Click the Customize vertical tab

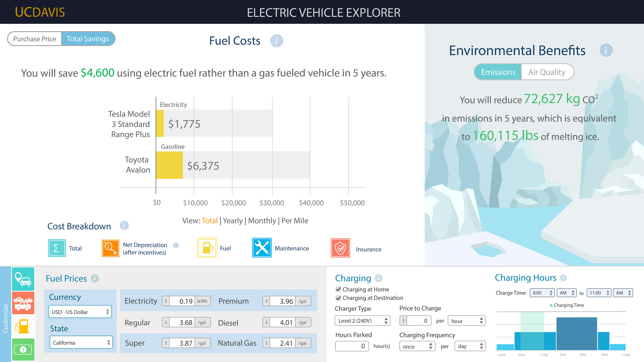pos(6,319)
